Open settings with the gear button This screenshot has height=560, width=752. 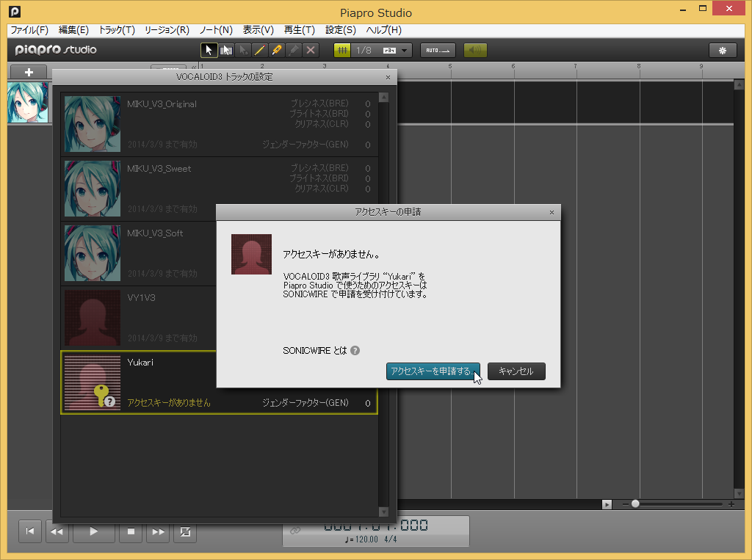pyautogui.click(x=723, y=51)
